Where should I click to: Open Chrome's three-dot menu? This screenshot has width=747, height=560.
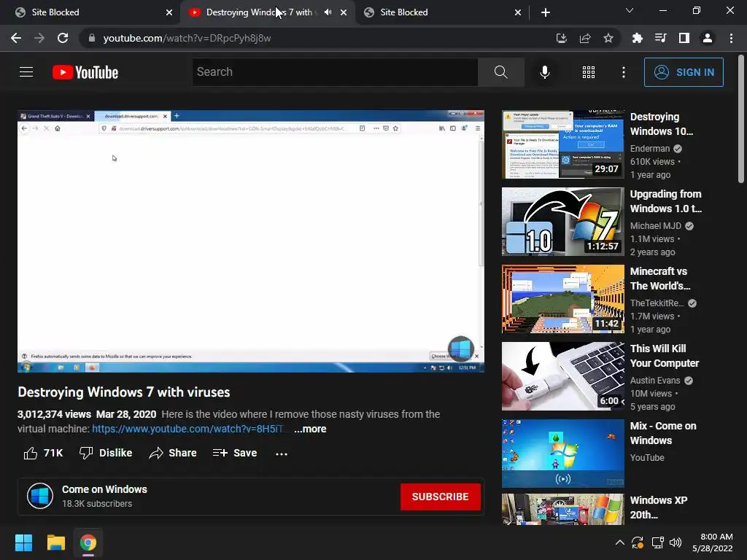[x=731, y=38]
